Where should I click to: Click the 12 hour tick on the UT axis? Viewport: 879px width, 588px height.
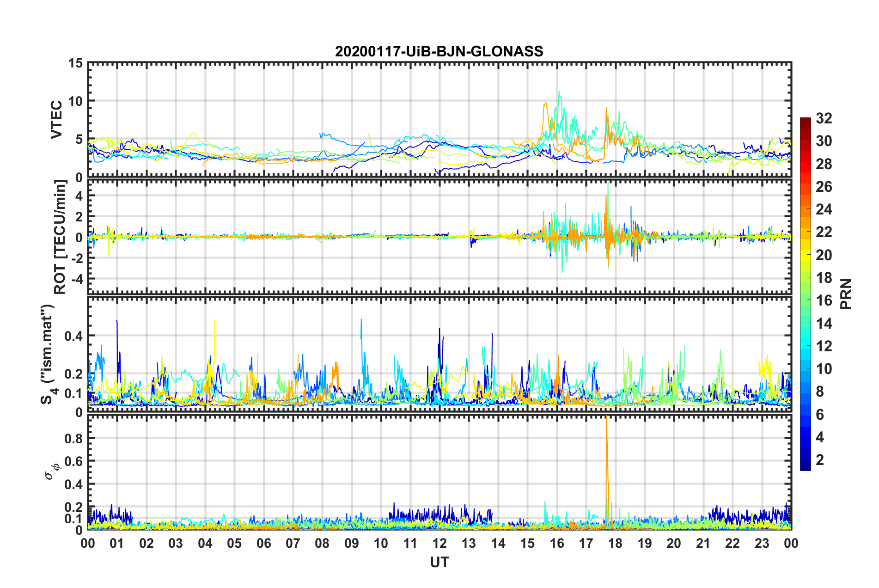(439, 543)
